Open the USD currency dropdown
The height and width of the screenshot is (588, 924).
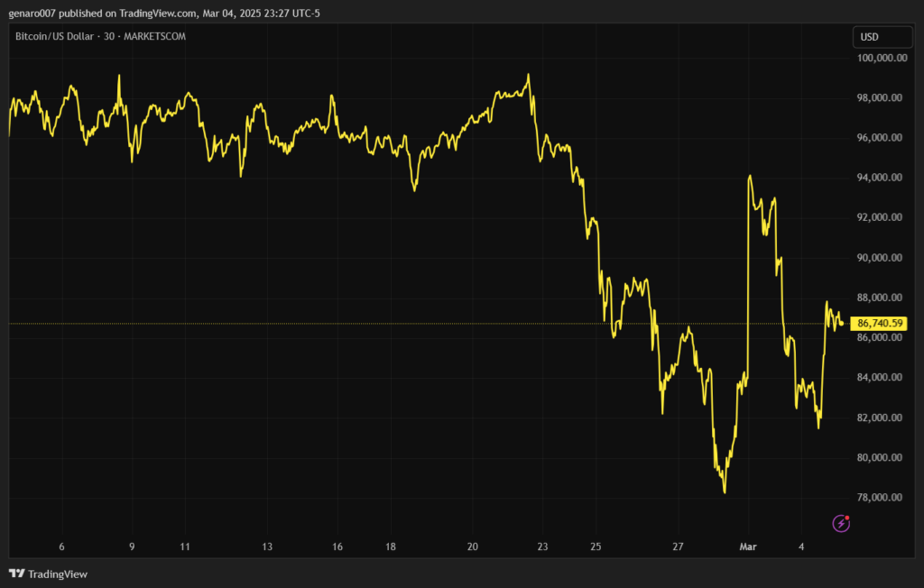(x=880, y=37)
